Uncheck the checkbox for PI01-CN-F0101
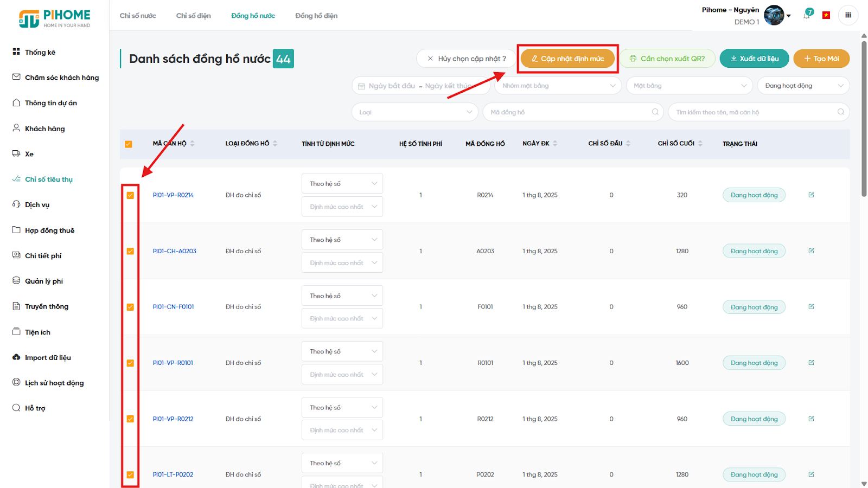The height and width of the screenshot is (488, 868). point(130,307)
